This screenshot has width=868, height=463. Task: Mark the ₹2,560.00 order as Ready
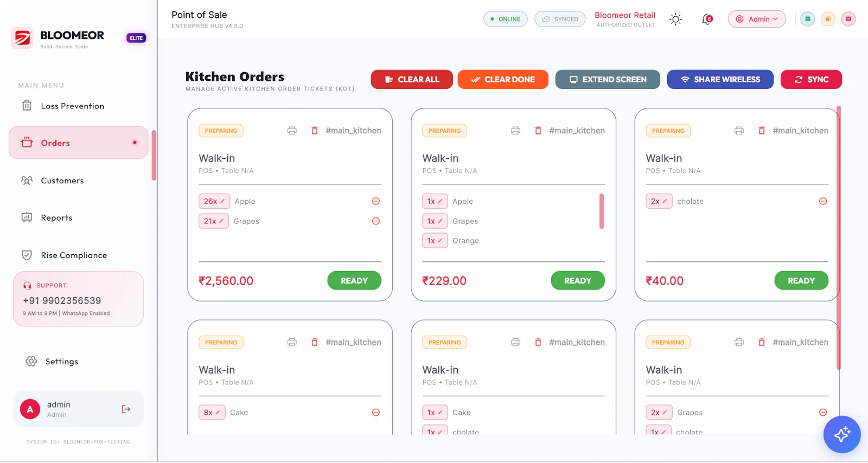354,280
